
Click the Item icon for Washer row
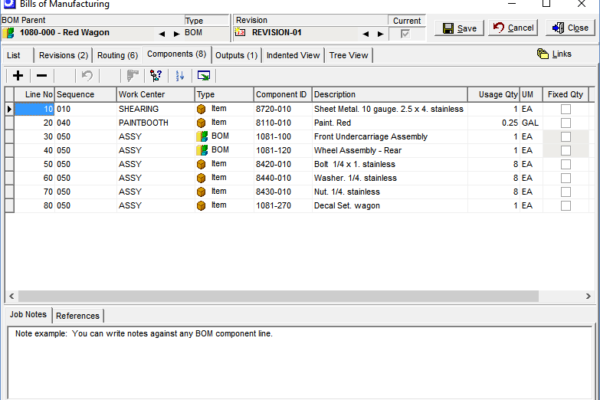pyautogui.click(x=201, y=178)
